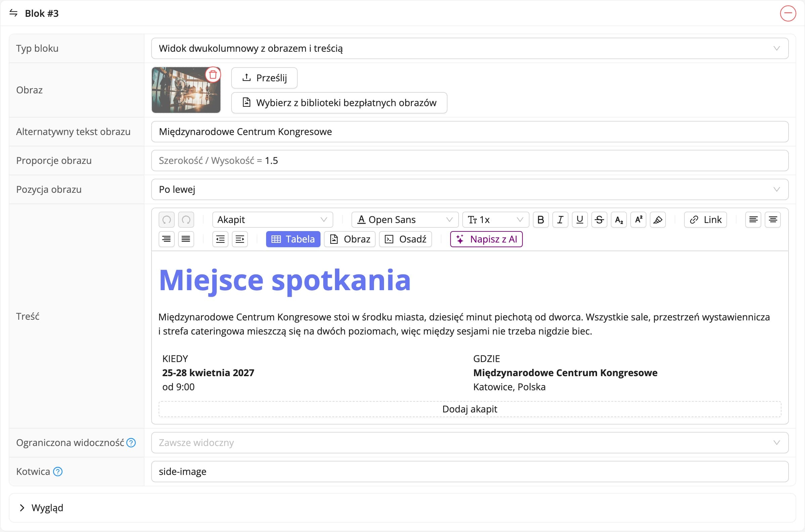Click the Kotwica side-image field
This screenshot has height=532, width=805.
click(470, 472)
